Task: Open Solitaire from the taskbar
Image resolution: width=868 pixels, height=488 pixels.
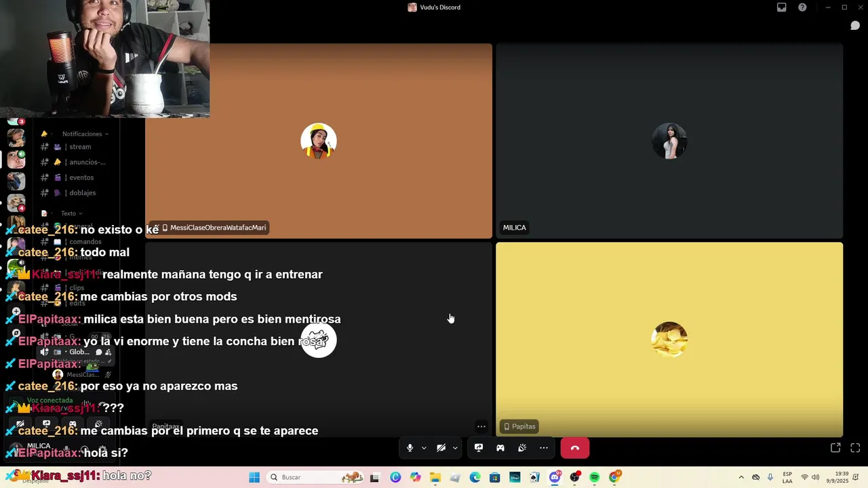Action: 535,477
